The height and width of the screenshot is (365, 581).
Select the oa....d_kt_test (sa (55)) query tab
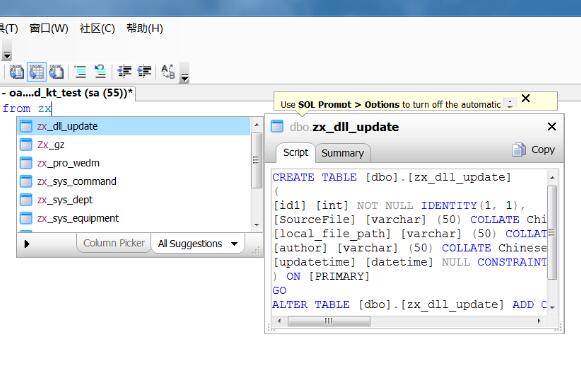click(67, 93)
